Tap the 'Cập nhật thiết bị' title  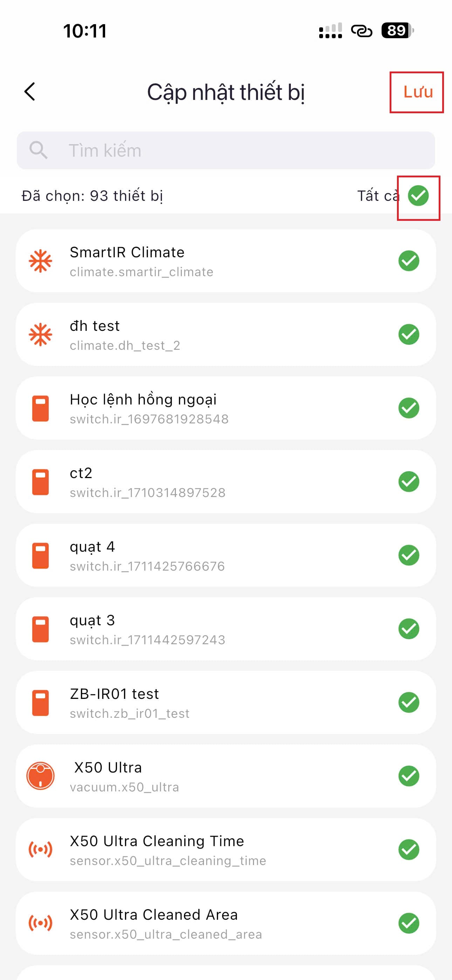[226, 92]
